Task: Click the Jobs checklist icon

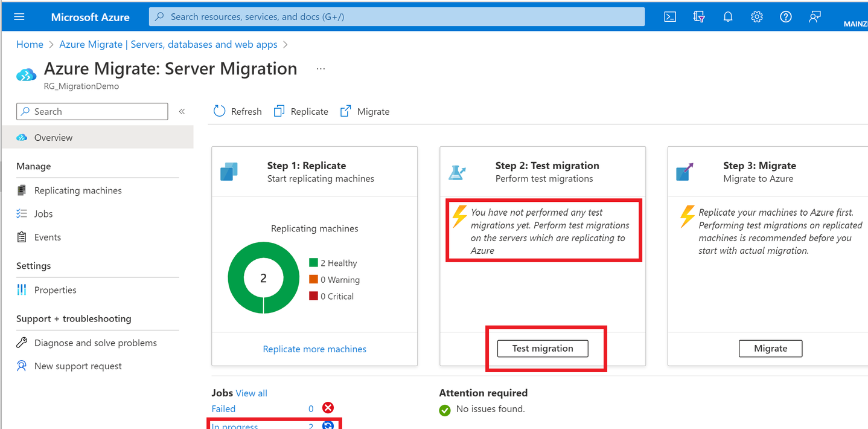Action: pyautogui.click(x=22, y=214)
